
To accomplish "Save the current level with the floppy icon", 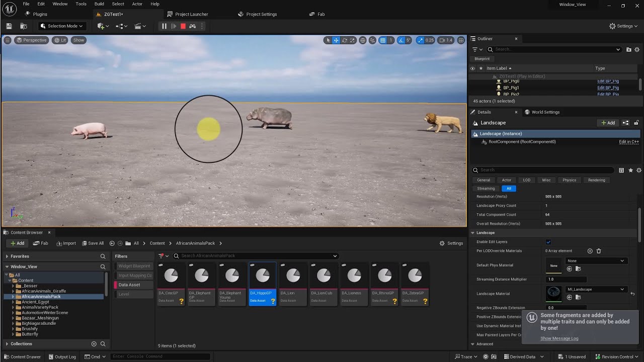I will click(9, 26).
